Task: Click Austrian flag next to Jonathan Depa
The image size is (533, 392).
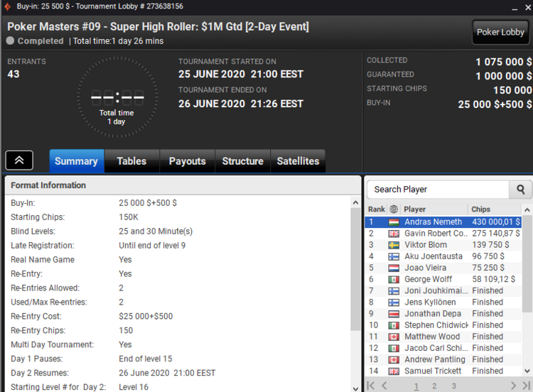Action: (x=394, y=314)
